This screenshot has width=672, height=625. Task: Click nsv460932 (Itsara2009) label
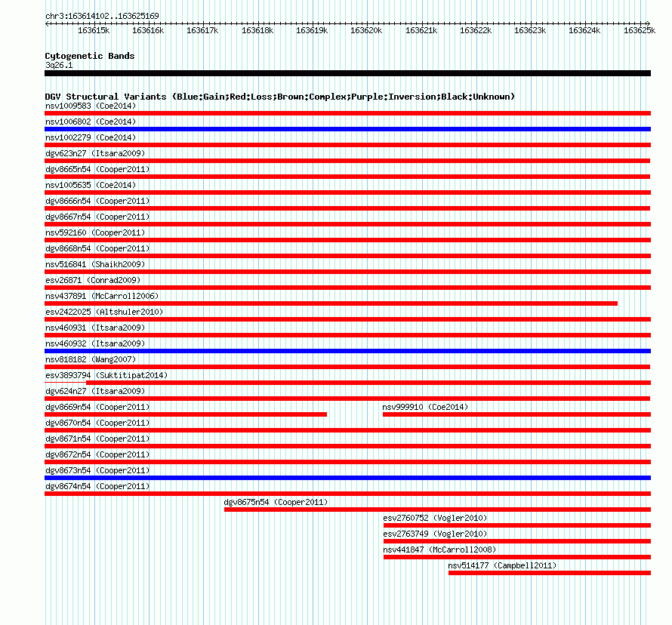pyautogui.click(x=95, y=343)
